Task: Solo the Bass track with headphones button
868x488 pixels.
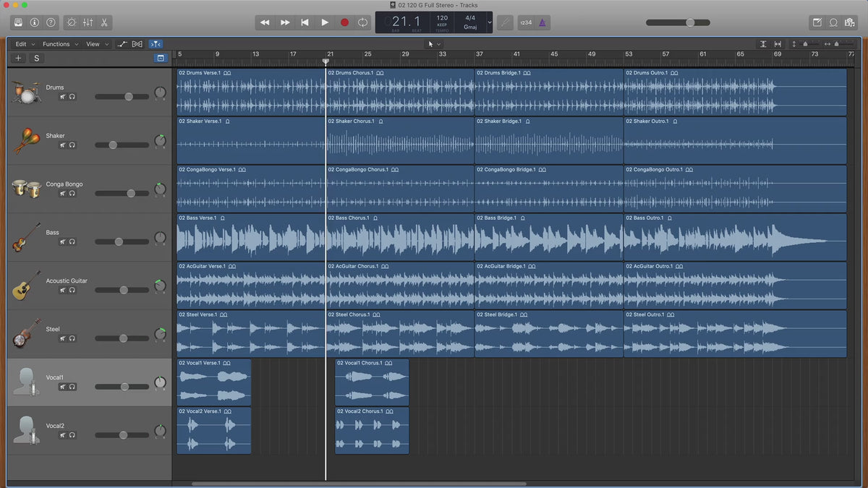Action: tap(72, 241)
